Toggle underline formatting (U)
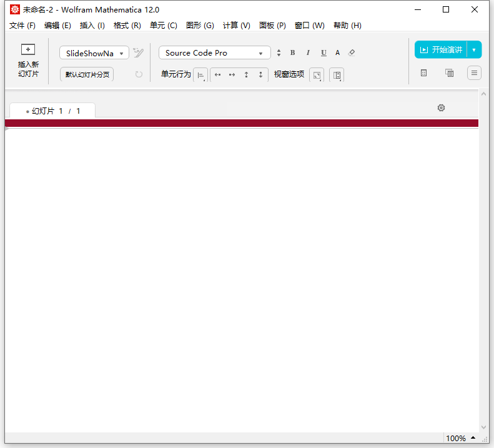 point(324,52)
